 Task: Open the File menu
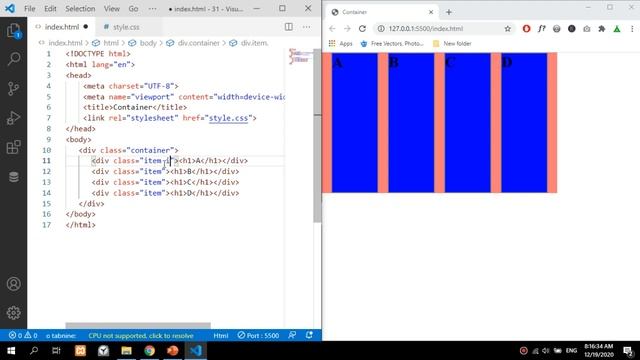point(29,9)
